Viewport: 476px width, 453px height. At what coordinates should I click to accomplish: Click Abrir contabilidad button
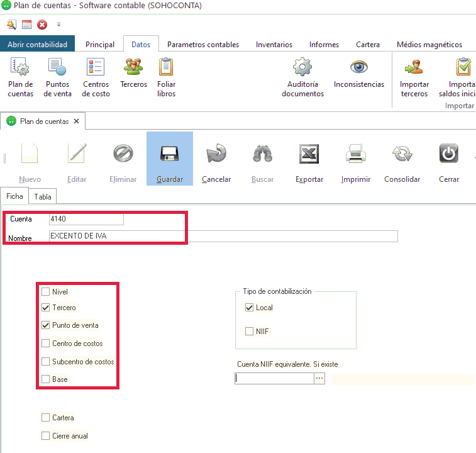37,45
